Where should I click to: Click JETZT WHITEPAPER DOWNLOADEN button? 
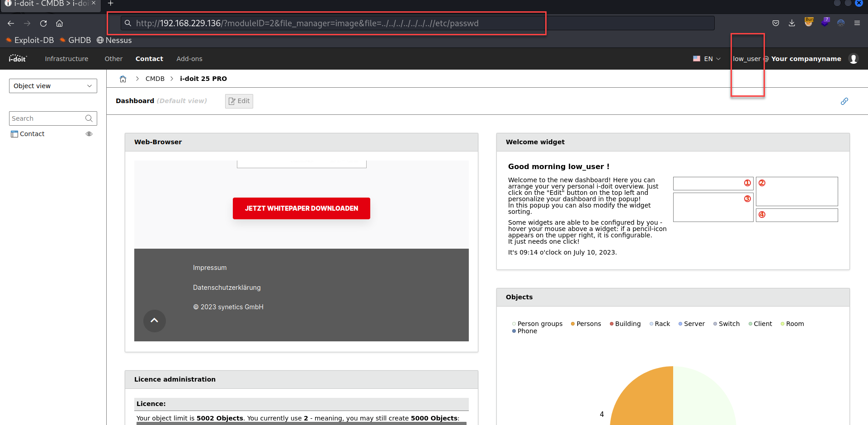pyautogui.click(x=302, y=208)
